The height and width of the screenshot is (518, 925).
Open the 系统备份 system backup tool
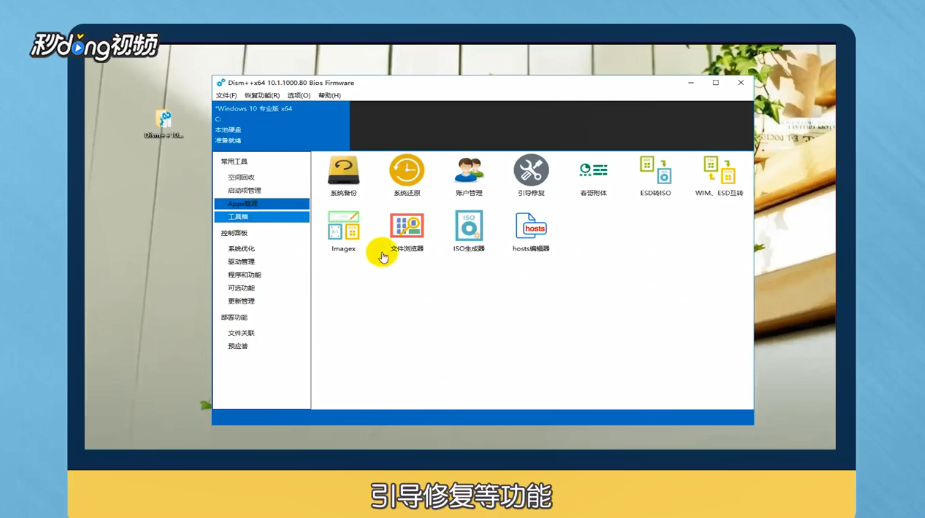coord(343,175)
